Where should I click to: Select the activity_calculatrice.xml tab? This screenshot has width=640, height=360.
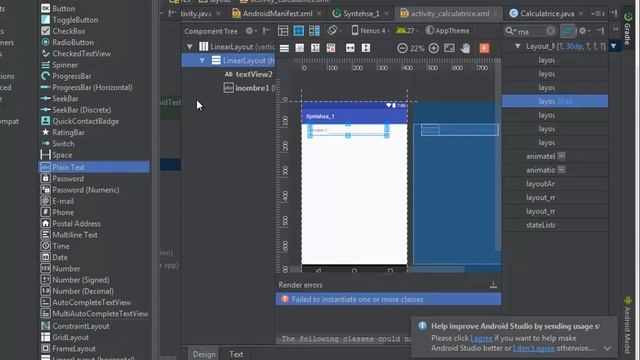click(449, 14)
